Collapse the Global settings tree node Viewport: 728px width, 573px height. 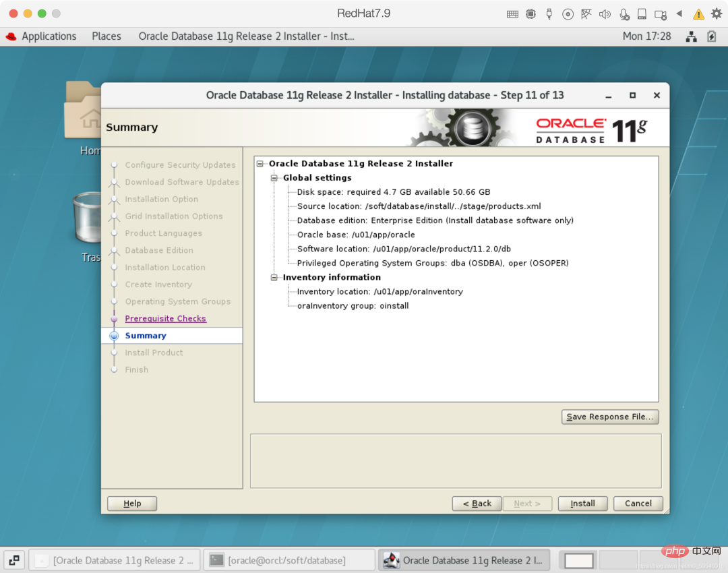click(x=274, y=178)
